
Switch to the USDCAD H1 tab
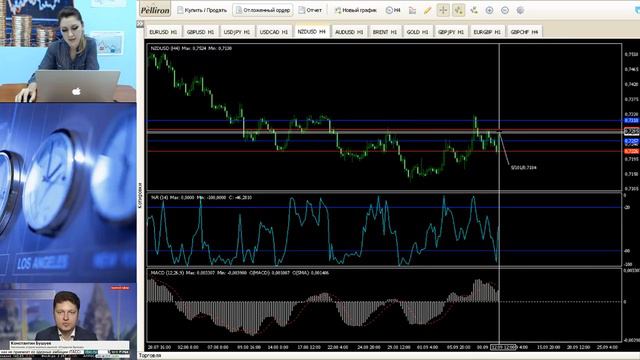274,32
